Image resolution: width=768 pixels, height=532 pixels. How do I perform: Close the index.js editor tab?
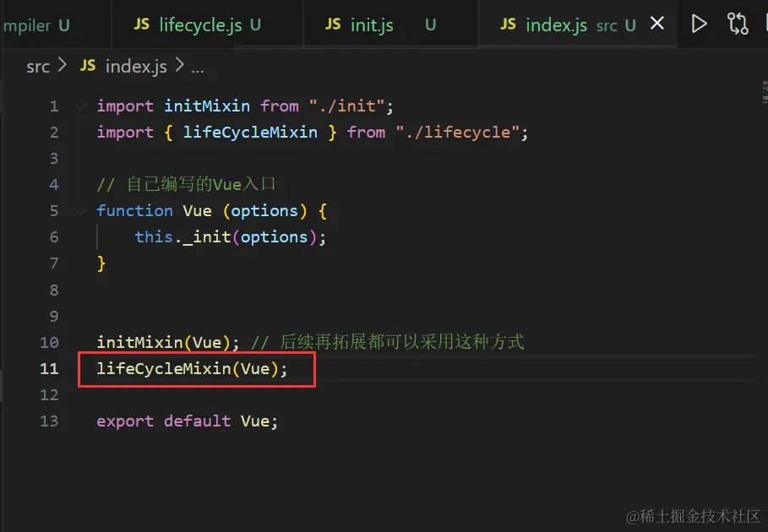click(656, 23)
